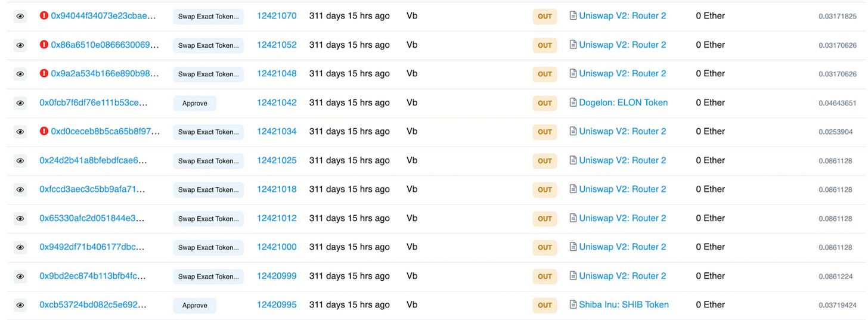Open Dogelon: ELON Token contract link
The image size is (868, 320).
tap(623, 102)
